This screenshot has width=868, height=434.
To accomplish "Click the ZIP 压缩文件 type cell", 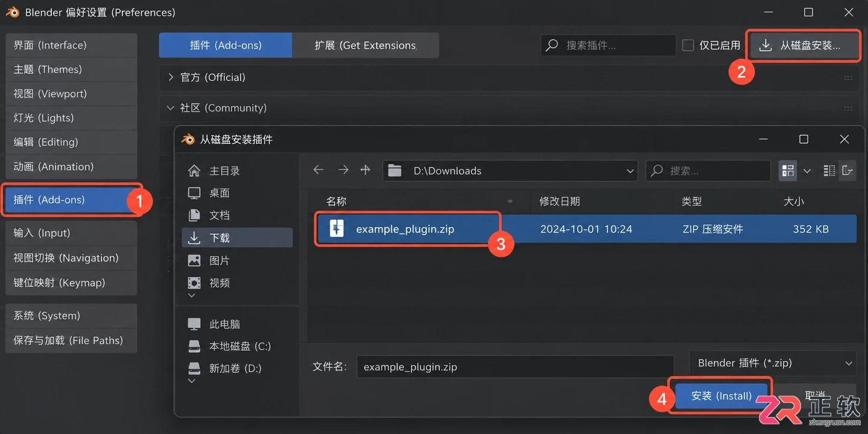I will click(x=712, y=229).
